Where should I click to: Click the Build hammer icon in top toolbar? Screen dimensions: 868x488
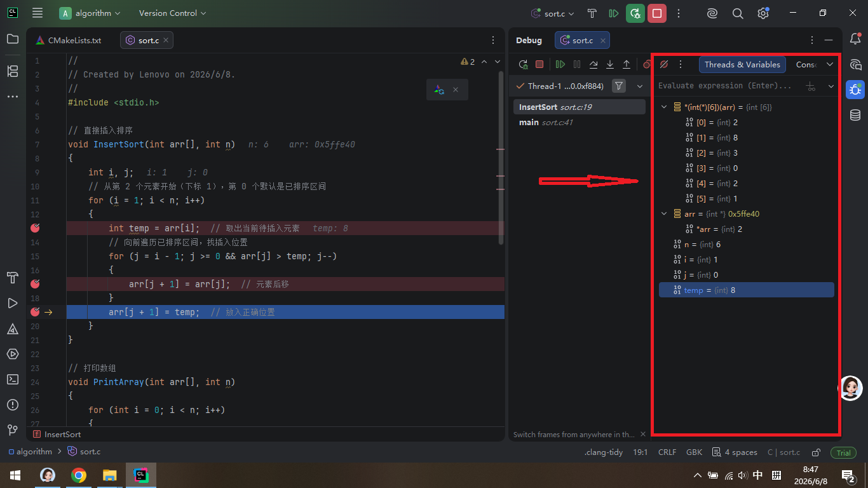coord(592,13)
